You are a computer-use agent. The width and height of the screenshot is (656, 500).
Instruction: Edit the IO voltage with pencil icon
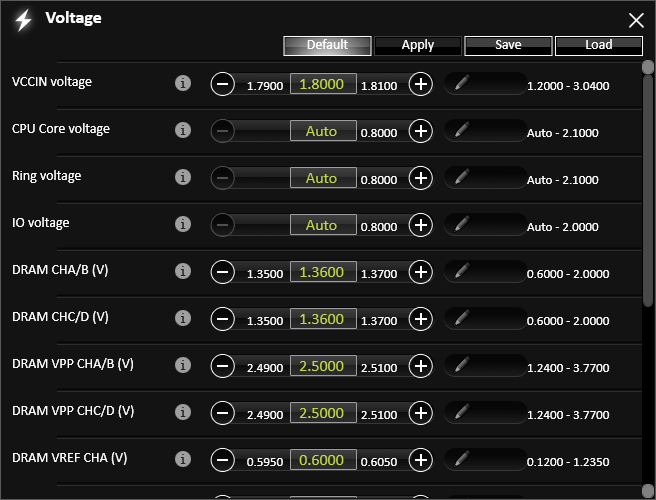pos(461,225)
